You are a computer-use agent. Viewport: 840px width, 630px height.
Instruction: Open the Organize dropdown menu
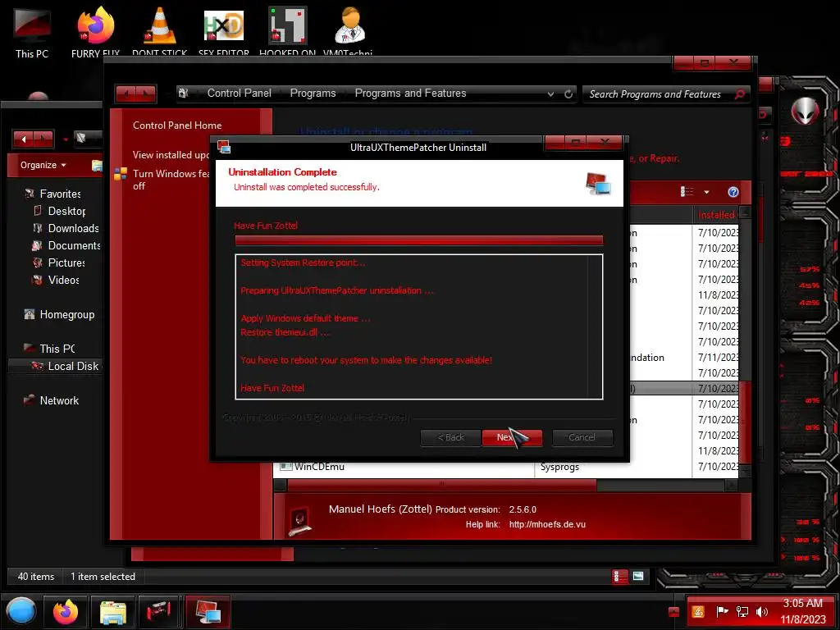tap(43, 165)
